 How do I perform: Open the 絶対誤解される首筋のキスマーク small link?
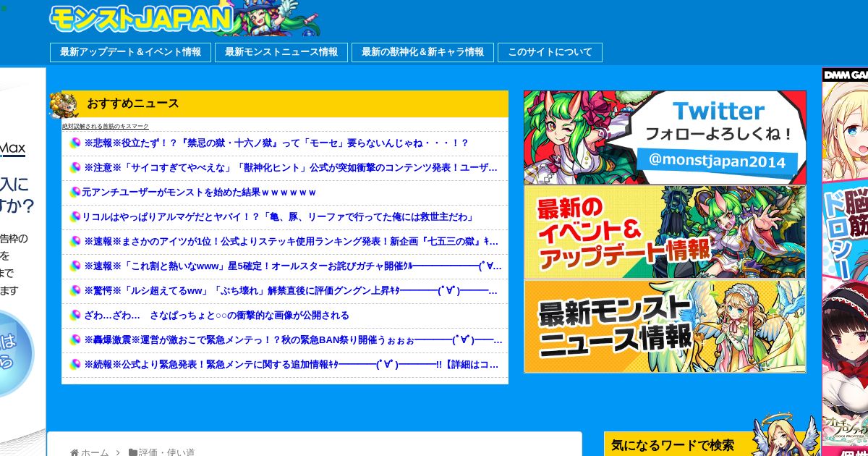point(106,126)
